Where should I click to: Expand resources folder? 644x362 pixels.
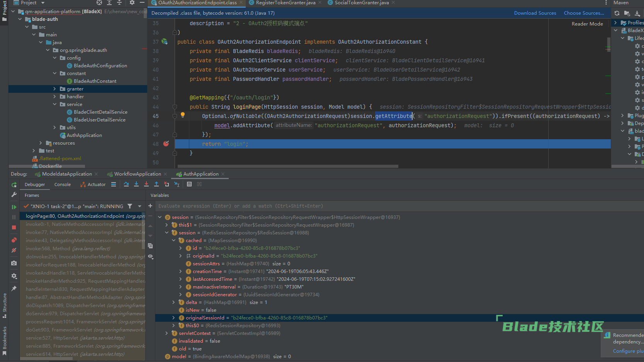pyautogui.click(x=41, y=143)
